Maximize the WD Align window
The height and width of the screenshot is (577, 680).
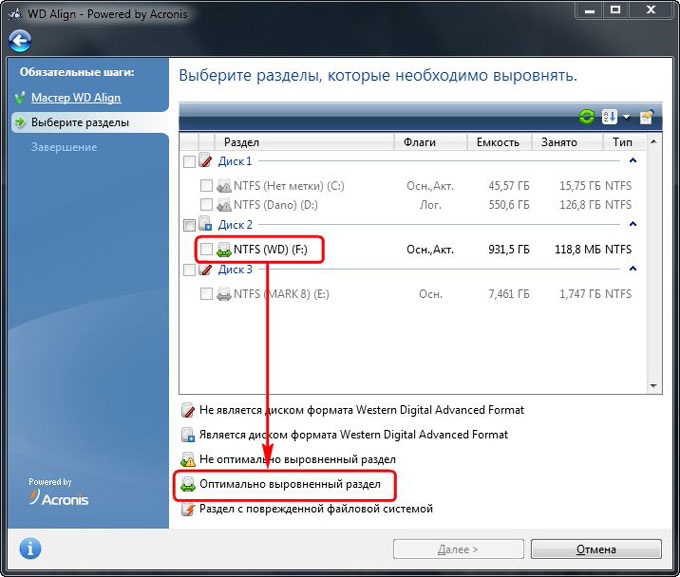(615, 10)
